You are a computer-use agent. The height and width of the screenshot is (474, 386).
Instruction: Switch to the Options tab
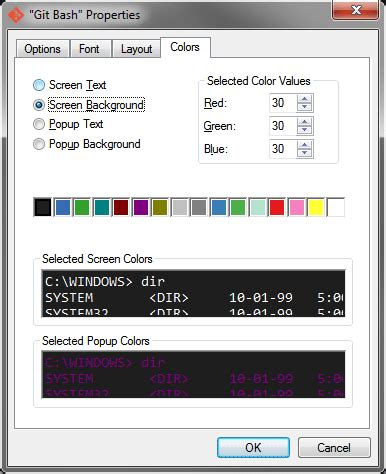click(x=43, y=49)
